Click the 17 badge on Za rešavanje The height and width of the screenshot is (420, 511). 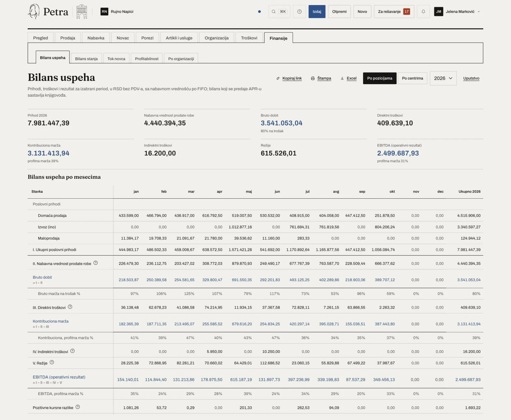(407, 11)
